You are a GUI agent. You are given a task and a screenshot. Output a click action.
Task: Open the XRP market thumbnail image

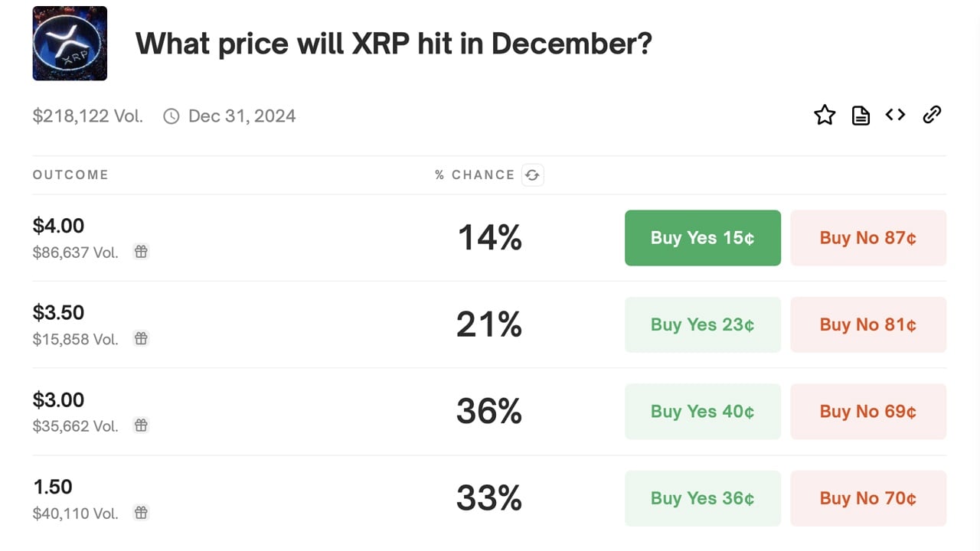click(70, 43)
